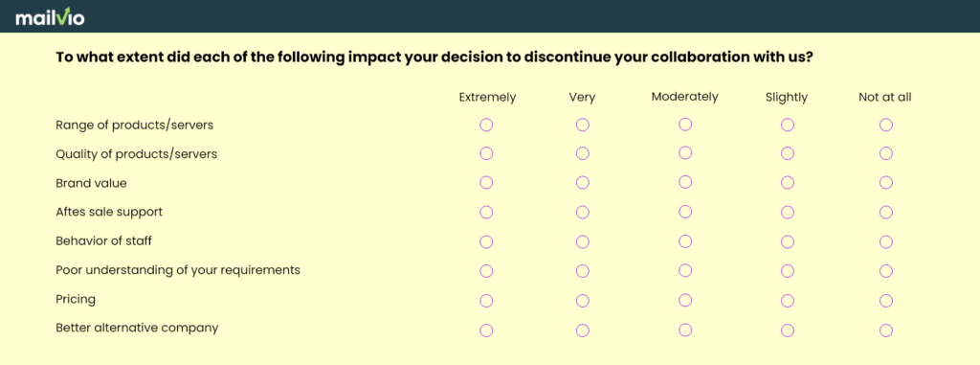Mark Slightly for Aftes sale support

(x=788, y=213)
